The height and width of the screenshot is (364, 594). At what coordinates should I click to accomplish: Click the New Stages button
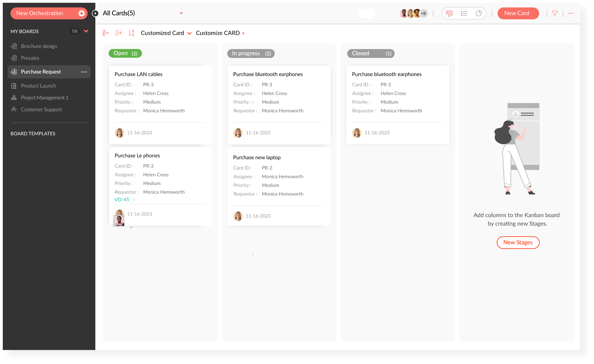(518, 242)
